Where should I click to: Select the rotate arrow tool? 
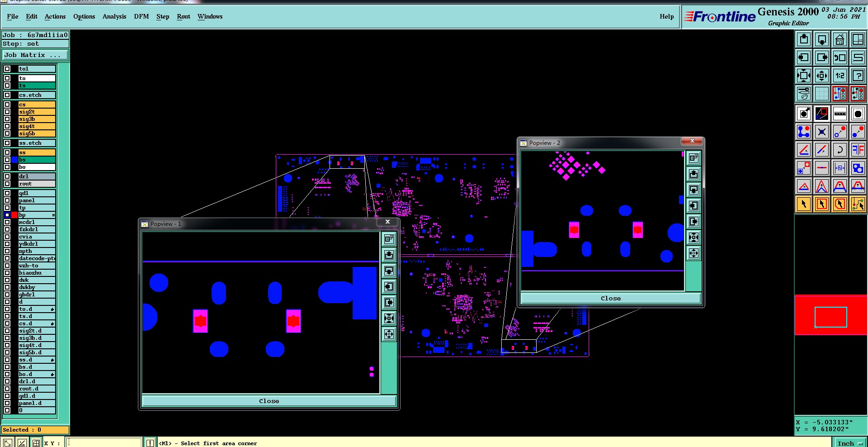[840, 150]
